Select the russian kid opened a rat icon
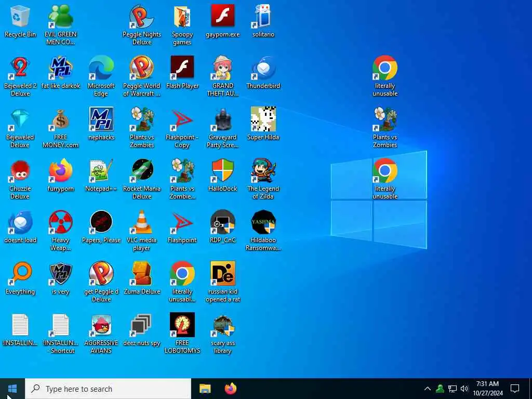The height and width of the screenshot is (399, 532). [222, 273]
